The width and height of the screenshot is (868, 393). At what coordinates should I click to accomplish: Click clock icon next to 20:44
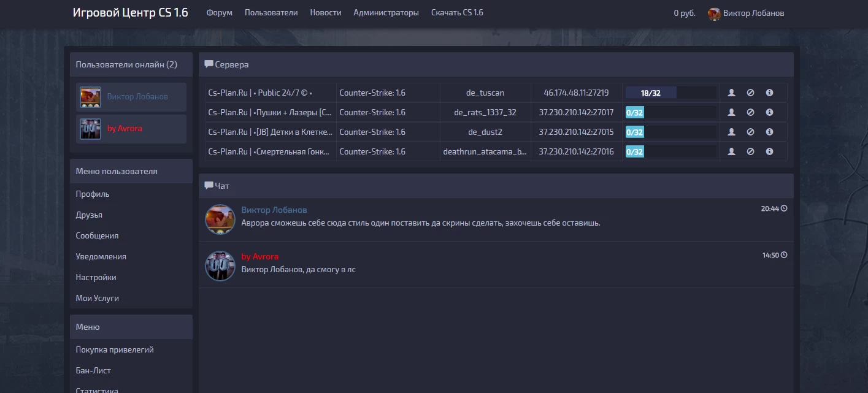[784, 208]
